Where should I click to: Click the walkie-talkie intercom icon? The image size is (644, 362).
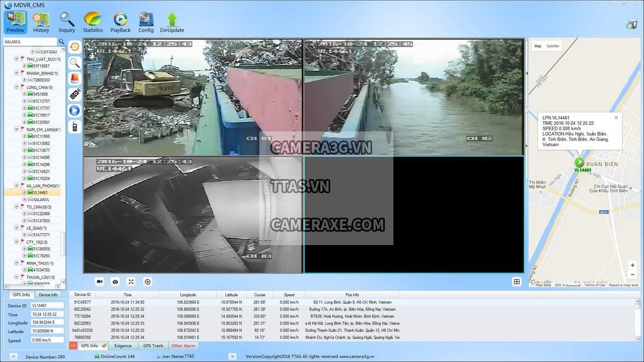point(75,127)
